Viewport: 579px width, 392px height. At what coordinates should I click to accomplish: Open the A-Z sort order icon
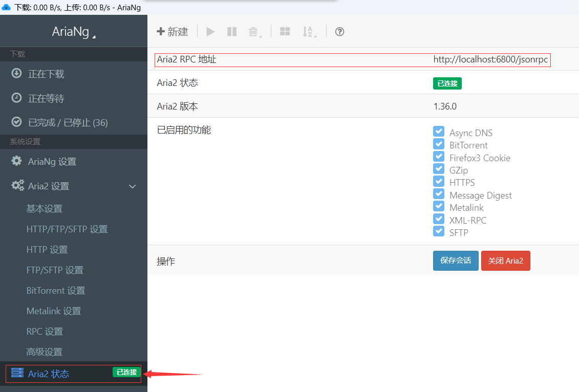click(308, 32)
